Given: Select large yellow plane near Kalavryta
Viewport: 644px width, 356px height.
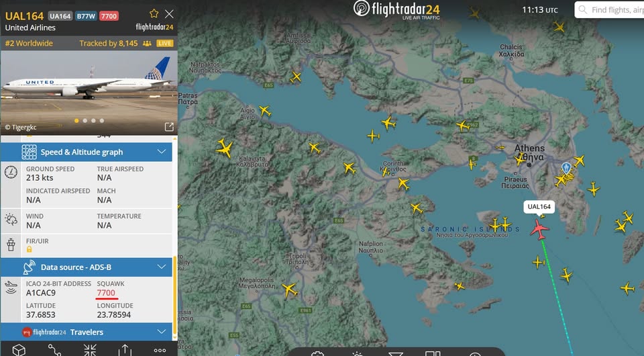Looking at the screenshot, I should (x=225, y=148).
